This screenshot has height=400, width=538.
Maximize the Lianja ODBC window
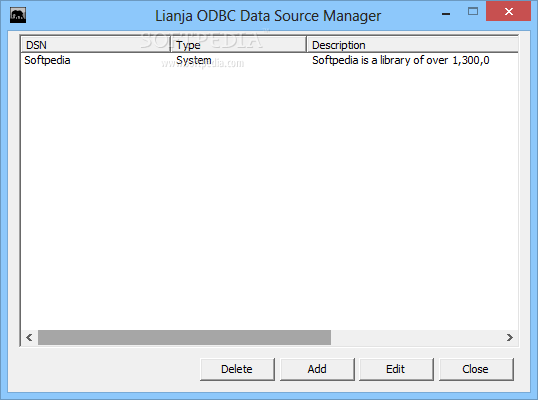(473, 12)
